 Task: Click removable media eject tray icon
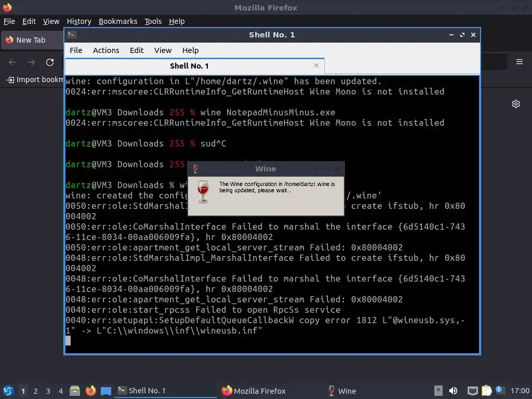[438, 391]
